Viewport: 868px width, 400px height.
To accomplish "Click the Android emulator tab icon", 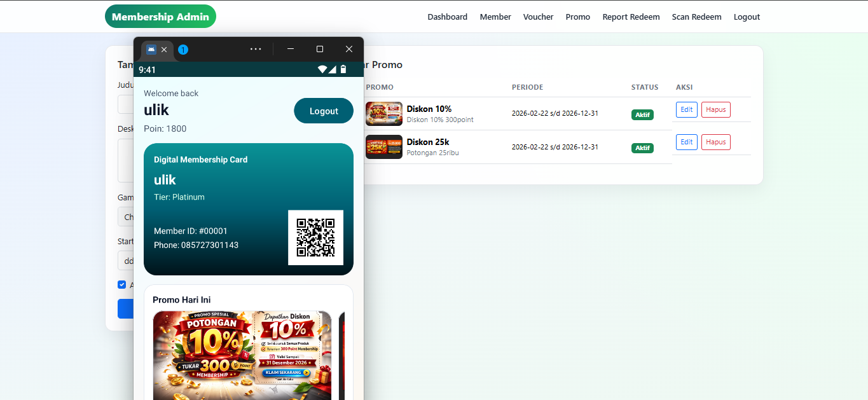I will tap(150, 49).
